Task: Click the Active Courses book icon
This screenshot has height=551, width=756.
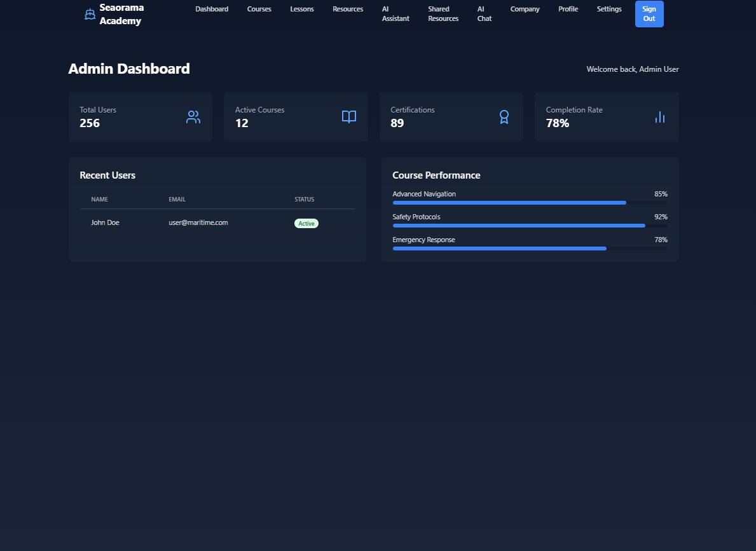Action: (x=349, y=117)
